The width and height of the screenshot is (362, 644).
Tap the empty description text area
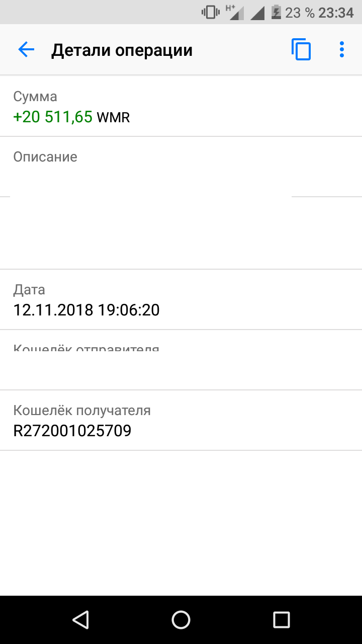(x=181, y=233)
